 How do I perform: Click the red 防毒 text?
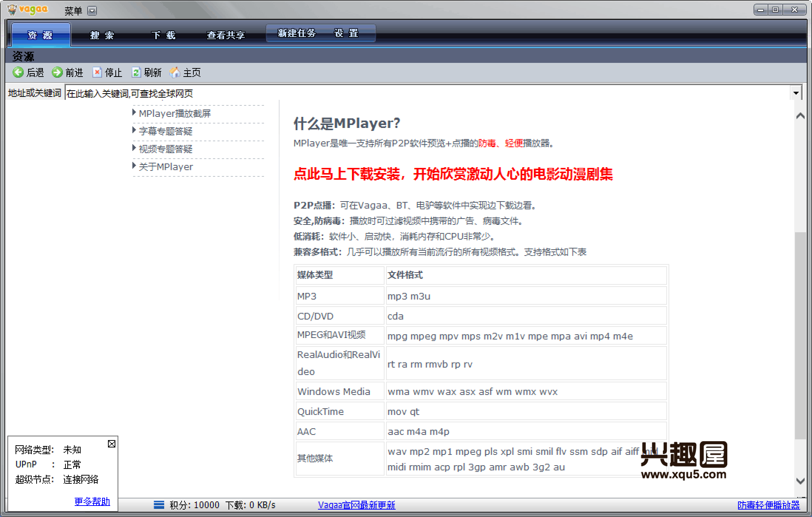[487, 143]
